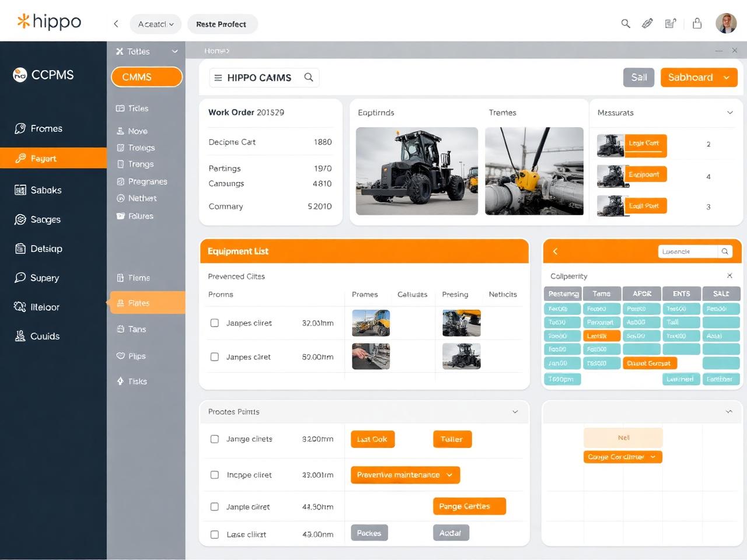
Task: Open the user profile avatar
Action: [726, 23]
